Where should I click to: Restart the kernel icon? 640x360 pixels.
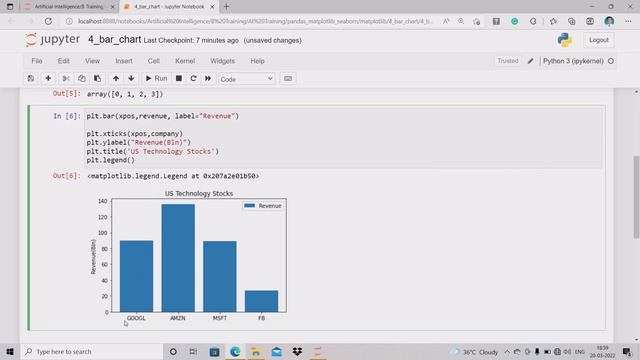click(x=193, y=78)
